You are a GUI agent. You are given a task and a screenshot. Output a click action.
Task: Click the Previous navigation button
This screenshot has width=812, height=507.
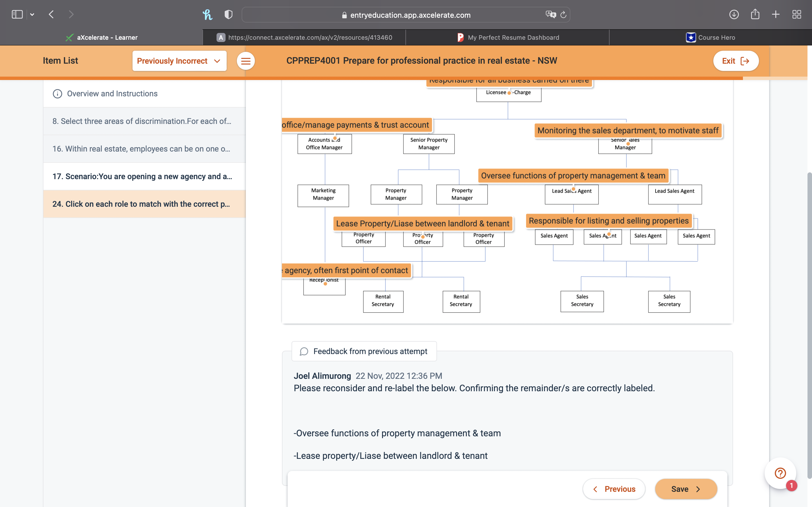coord(614,489)
